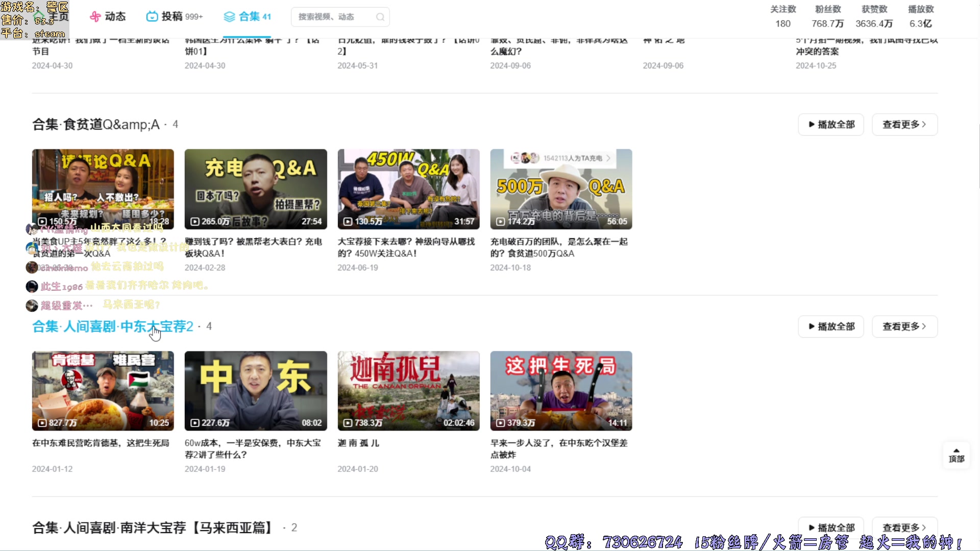Image resolution: width=980 pixels, height=551 pixels.
Task: Open 充电Q&A video thumbnail
Action: (x=256, y=189)
